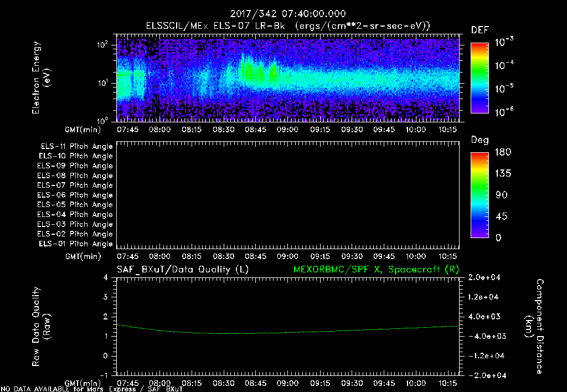This screenshot has width=567, height=392.
Task: Click the 90 degree scale value
Action: pos(501,195)
